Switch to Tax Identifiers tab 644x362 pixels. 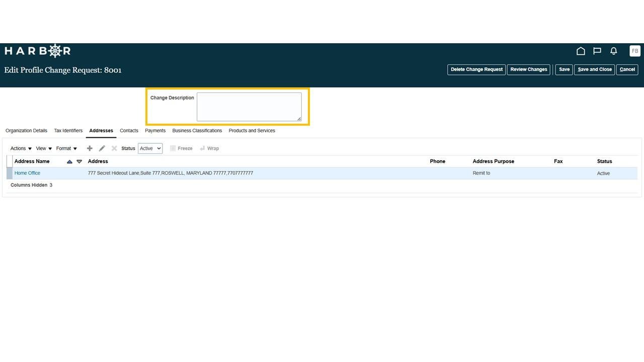tap(68, 131)
